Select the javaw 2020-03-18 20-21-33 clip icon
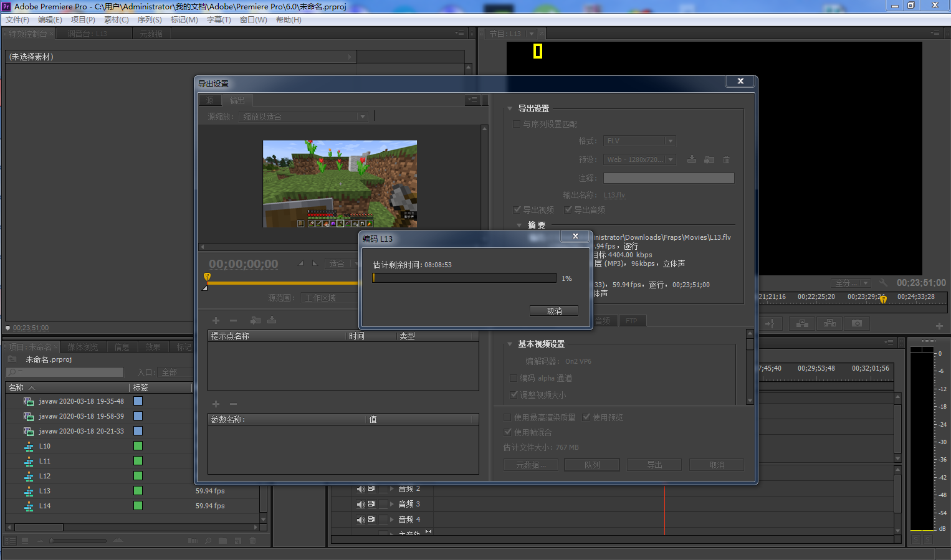This screenshot has width=951, height=560. pyautogui.click(x=29, y=432)
